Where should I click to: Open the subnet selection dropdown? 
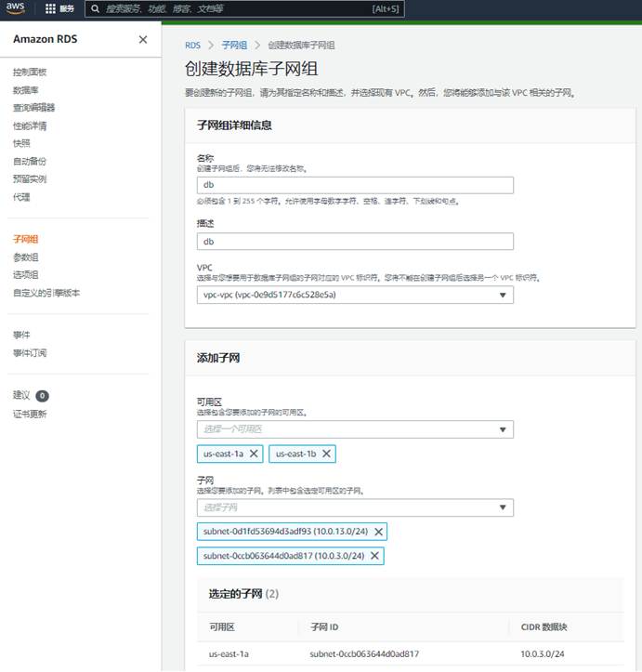(x=355, y=507)
